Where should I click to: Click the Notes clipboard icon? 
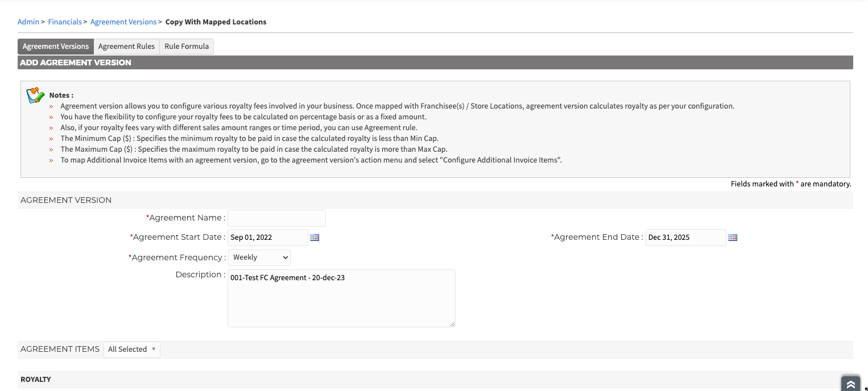(x=36, y=95)
